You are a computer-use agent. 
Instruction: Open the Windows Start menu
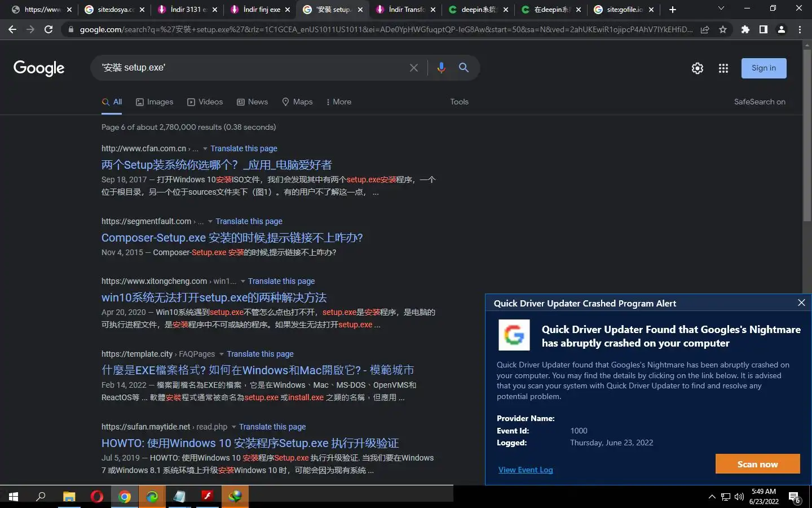point(14,497)
